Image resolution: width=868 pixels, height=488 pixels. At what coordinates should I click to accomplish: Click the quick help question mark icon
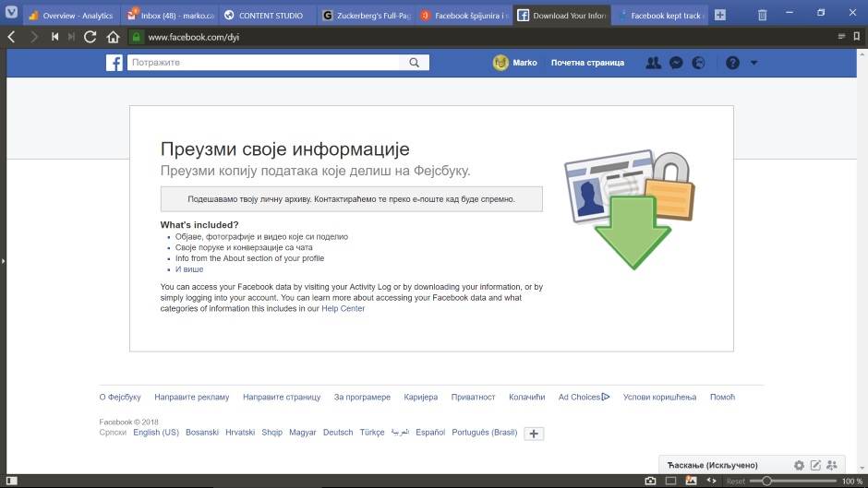tap(732, 63)
